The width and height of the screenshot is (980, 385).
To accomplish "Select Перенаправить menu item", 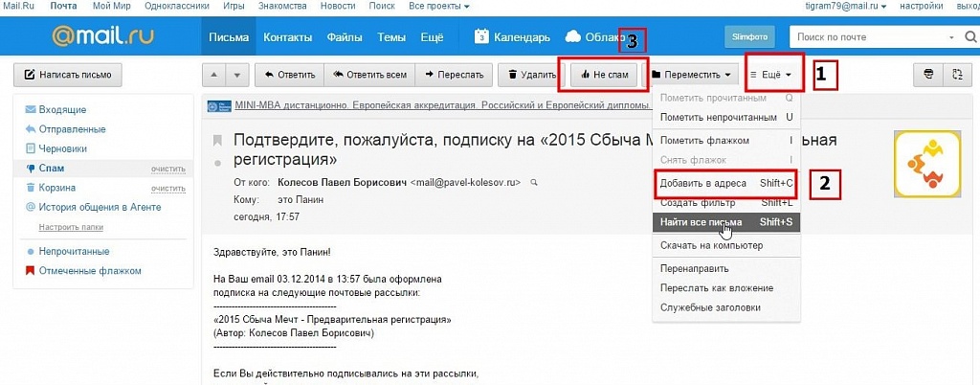I will [x=725, y=269].
